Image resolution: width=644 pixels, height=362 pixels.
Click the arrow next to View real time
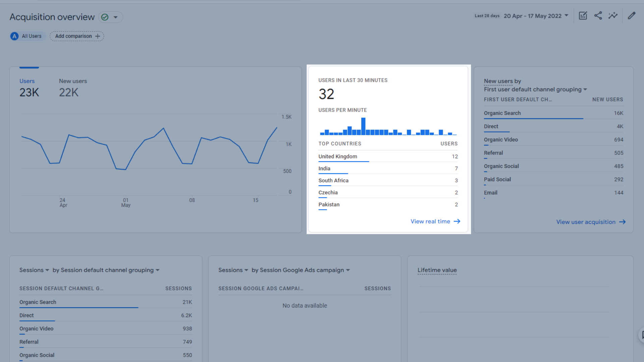point(457,222)
